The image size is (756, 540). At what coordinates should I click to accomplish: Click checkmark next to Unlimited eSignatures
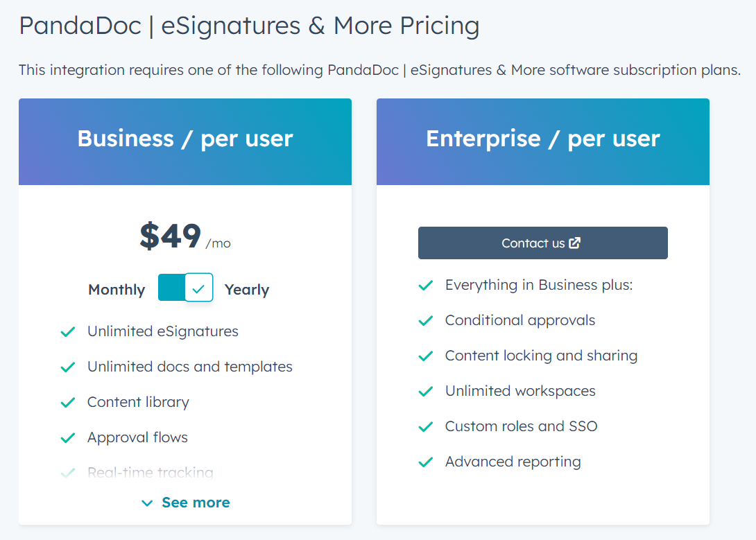pos(68,332)
